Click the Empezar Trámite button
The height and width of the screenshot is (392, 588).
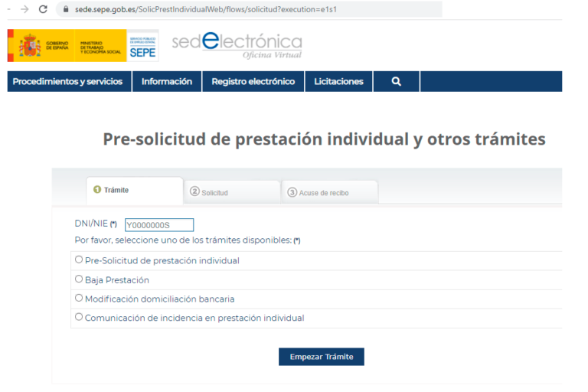[322, 357]
